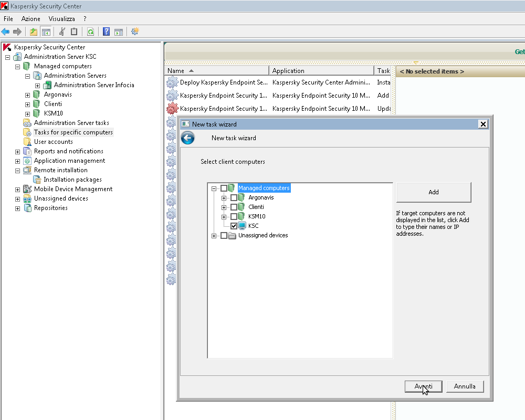
Task: Click the Application management icon
Action: coord(27,161)
